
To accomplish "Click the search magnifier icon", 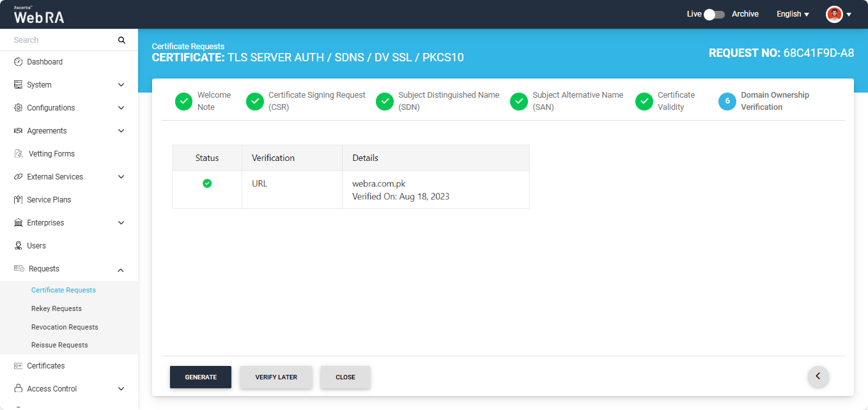I will tap(121, 40).
